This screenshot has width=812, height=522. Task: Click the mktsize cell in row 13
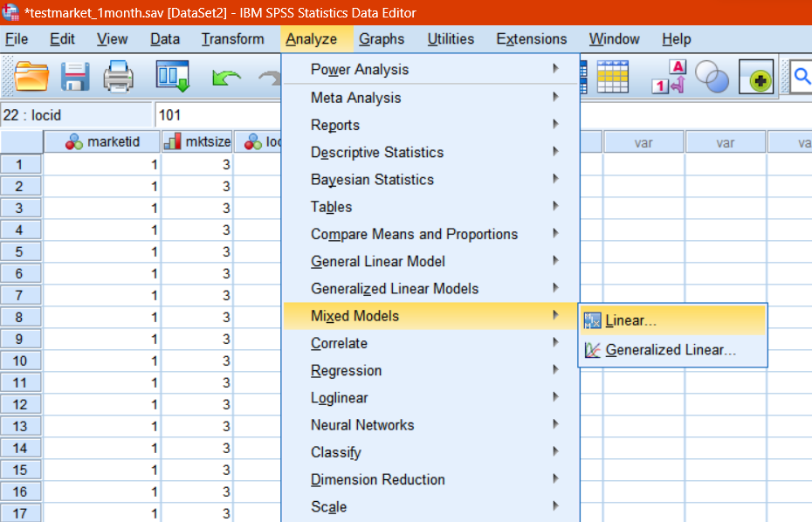click(197, 426)
